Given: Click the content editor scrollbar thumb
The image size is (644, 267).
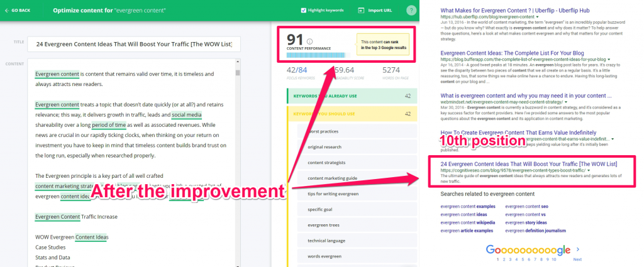Looking at the screenshot, I should point(237,73).
